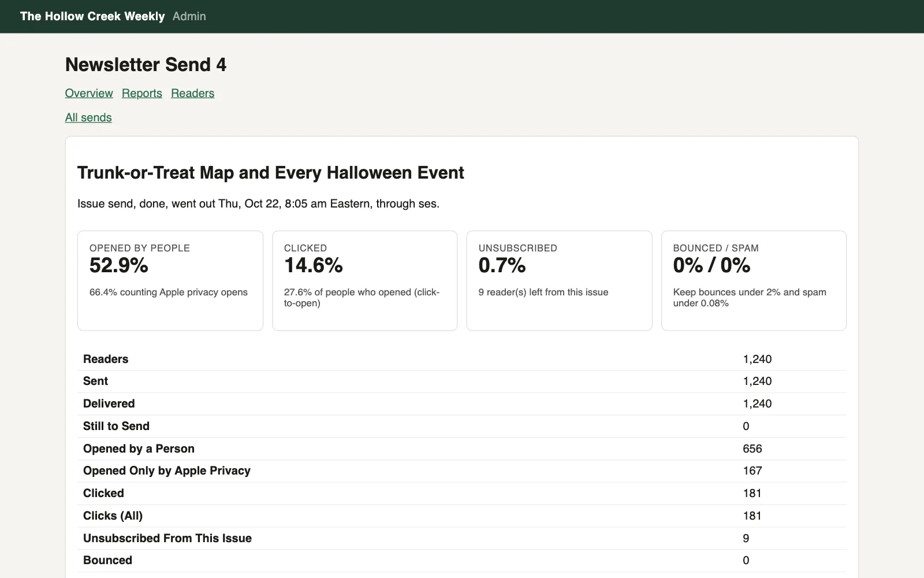Click the 14.6% clicked figure
Image resolution: width=924 pixels, height=578 pixels.
pos(314,265)
